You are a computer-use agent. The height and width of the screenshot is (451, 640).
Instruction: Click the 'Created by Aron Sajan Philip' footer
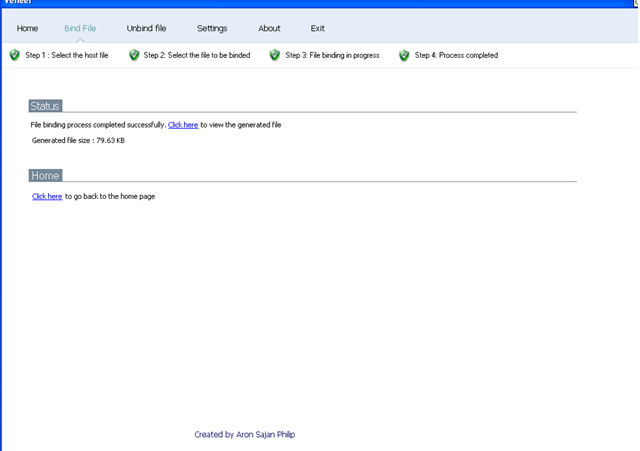(x=245, y=435)
